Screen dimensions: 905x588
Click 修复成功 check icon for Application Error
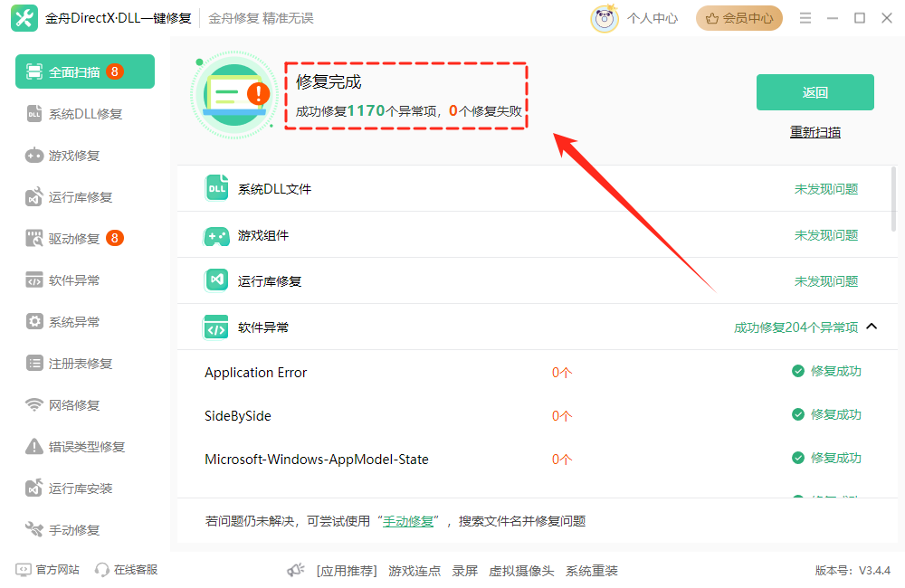tap(798, 371)
